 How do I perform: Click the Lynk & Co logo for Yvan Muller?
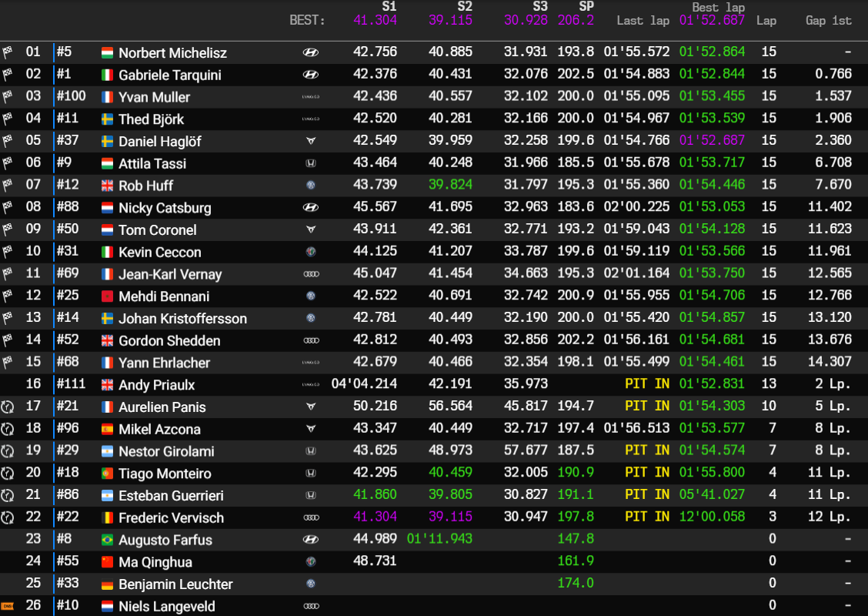(310, 97)
